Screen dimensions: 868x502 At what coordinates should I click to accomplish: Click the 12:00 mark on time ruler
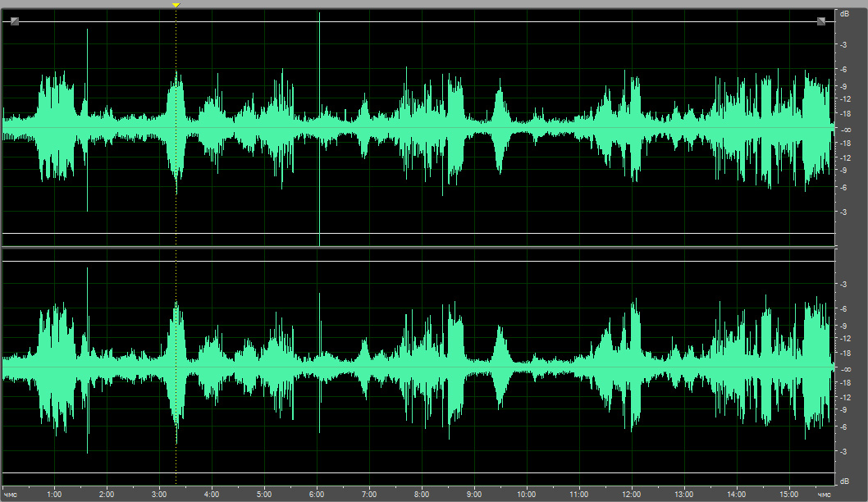point(632,495)
